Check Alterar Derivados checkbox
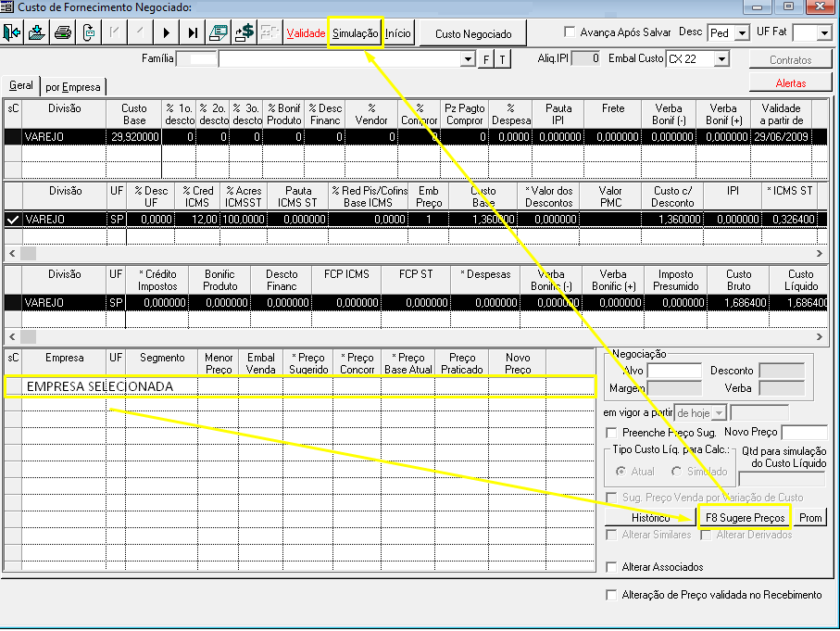 (x=706, y=535)
